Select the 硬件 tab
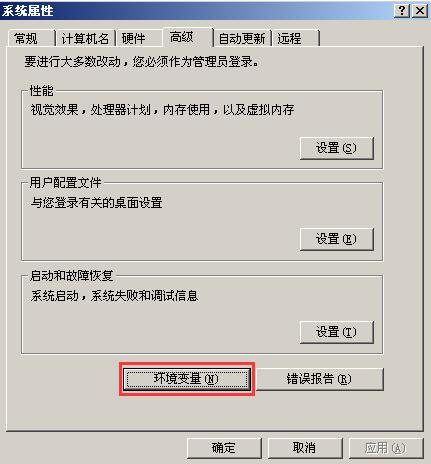Viewport: 431px width, 464px height. 139,38
